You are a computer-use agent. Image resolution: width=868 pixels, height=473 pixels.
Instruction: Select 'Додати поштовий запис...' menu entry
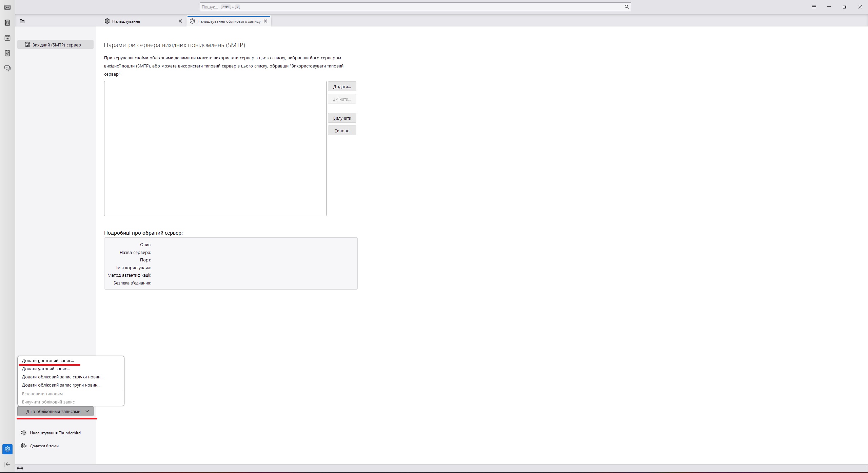pyautogui.click(x=48, y=360)
